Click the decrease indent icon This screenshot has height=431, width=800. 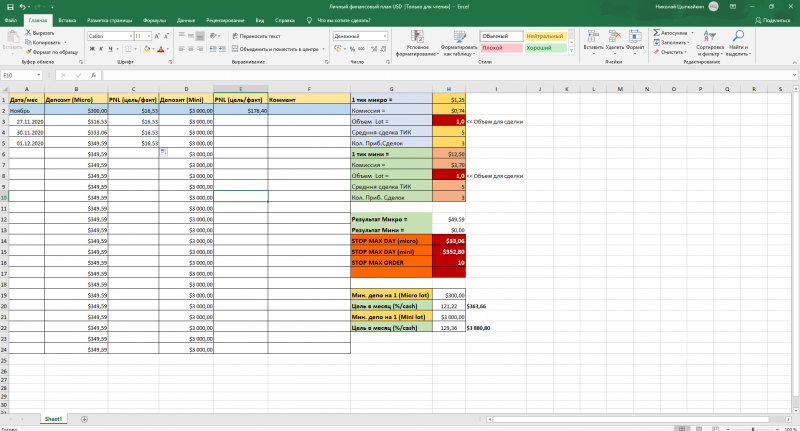click(x=212, y=49)
